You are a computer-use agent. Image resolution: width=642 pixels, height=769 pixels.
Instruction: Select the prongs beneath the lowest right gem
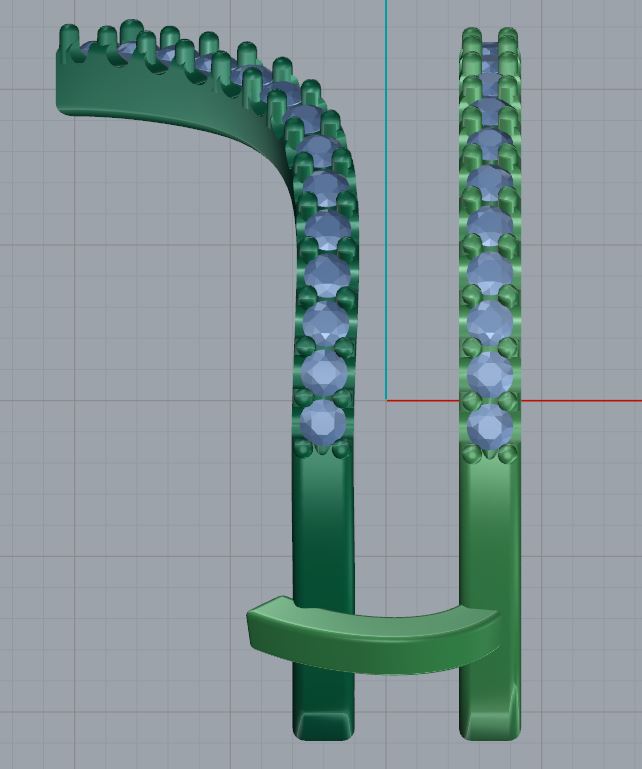point(490,453)
